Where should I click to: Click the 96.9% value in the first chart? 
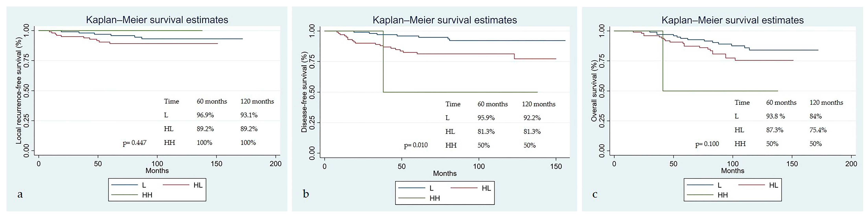(205, 115)
